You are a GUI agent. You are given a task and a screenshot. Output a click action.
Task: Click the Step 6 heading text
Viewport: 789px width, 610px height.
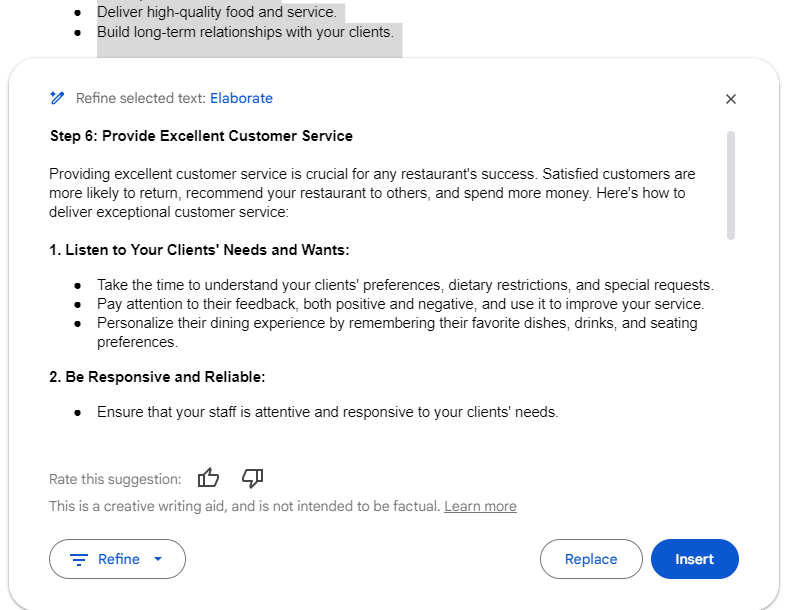click(201, 136)
